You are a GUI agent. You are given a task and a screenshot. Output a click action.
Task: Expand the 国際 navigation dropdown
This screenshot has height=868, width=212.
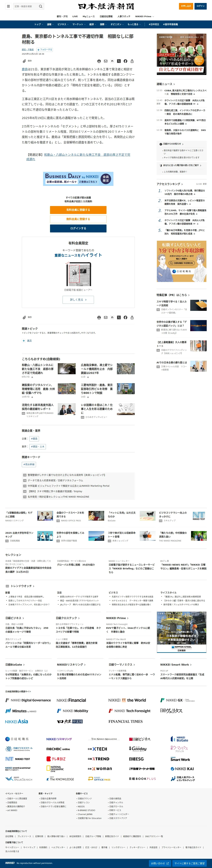(103, 24)
